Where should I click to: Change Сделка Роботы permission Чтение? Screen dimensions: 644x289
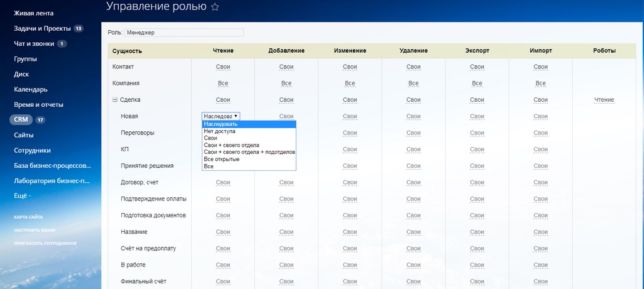[604, 100]
